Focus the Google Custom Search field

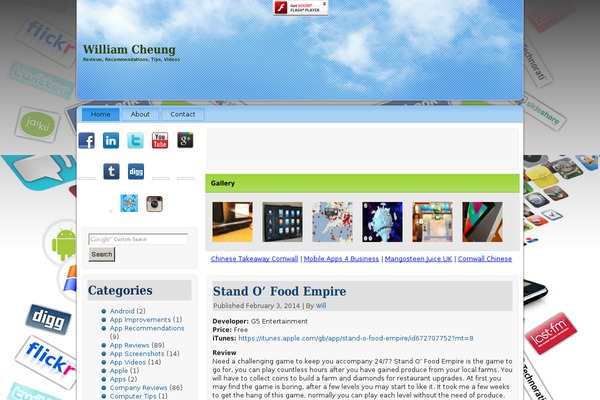coord(138,239)
